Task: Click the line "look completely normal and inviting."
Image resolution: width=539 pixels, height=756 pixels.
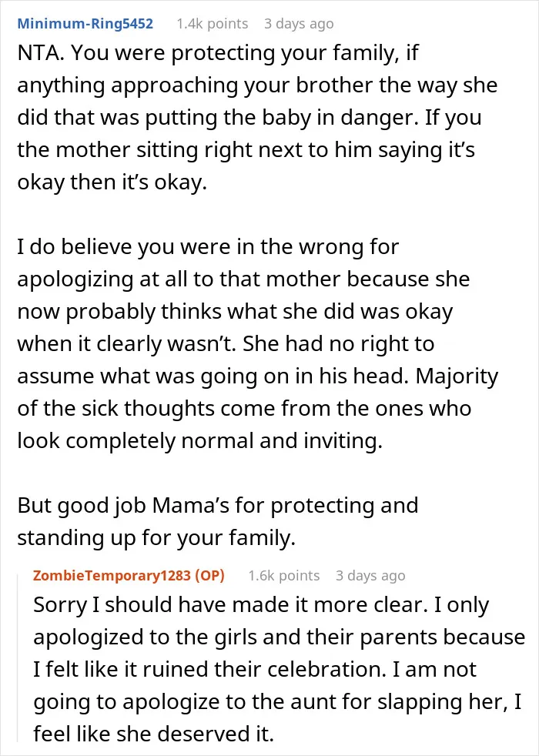Action: (200, 440)
